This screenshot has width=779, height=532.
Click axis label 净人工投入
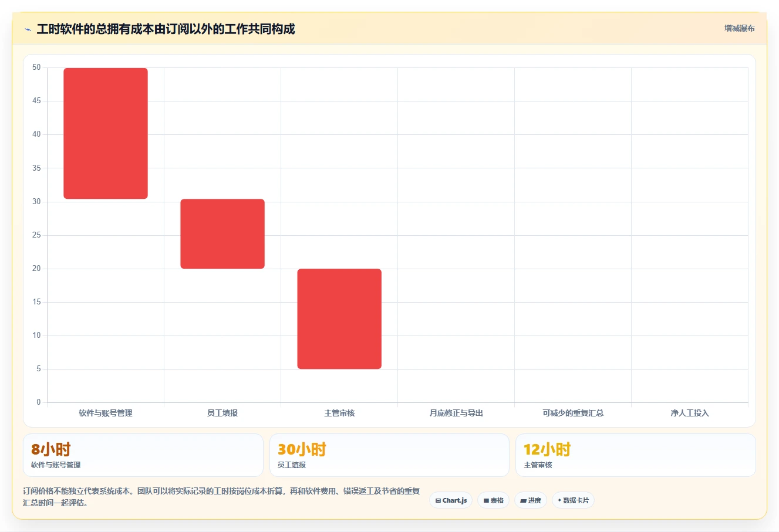pos(690,413)
